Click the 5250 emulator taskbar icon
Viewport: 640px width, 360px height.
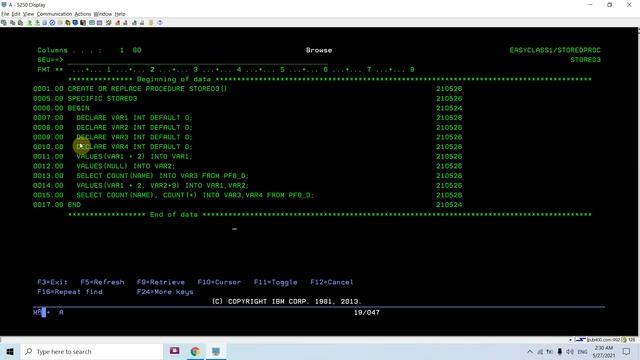point(216,351)
